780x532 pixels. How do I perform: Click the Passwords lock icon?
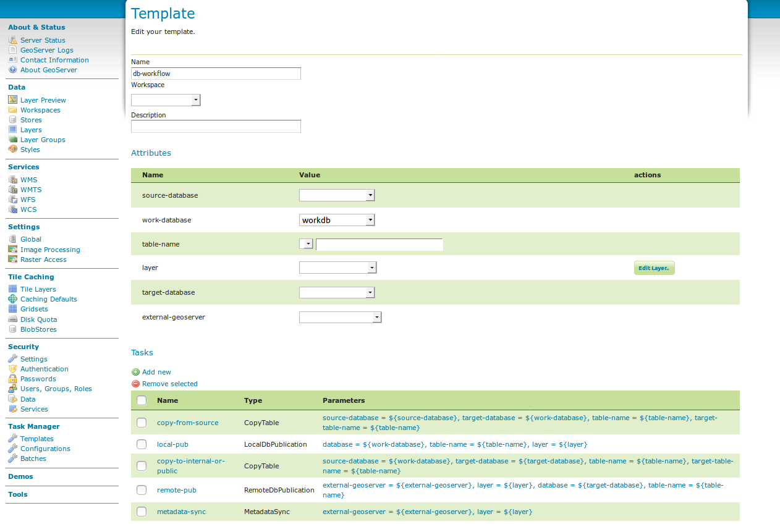[x=13, y=379]
